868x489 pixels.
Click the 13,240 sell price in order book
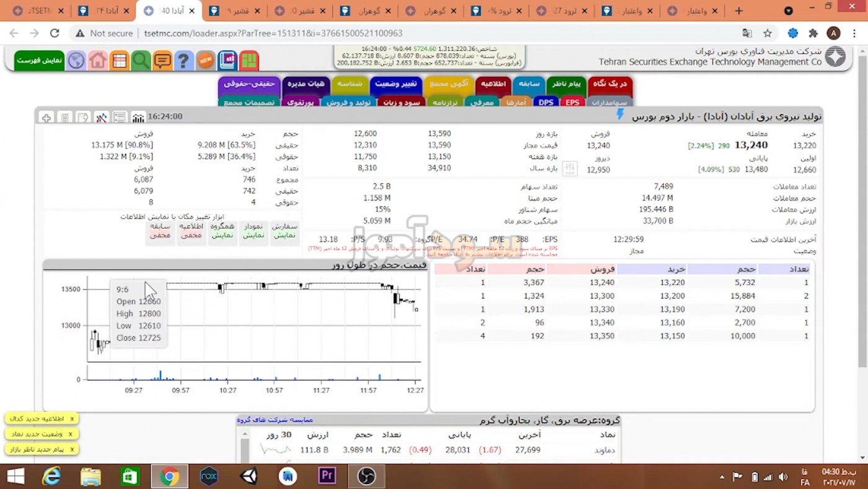pos(602,282)
